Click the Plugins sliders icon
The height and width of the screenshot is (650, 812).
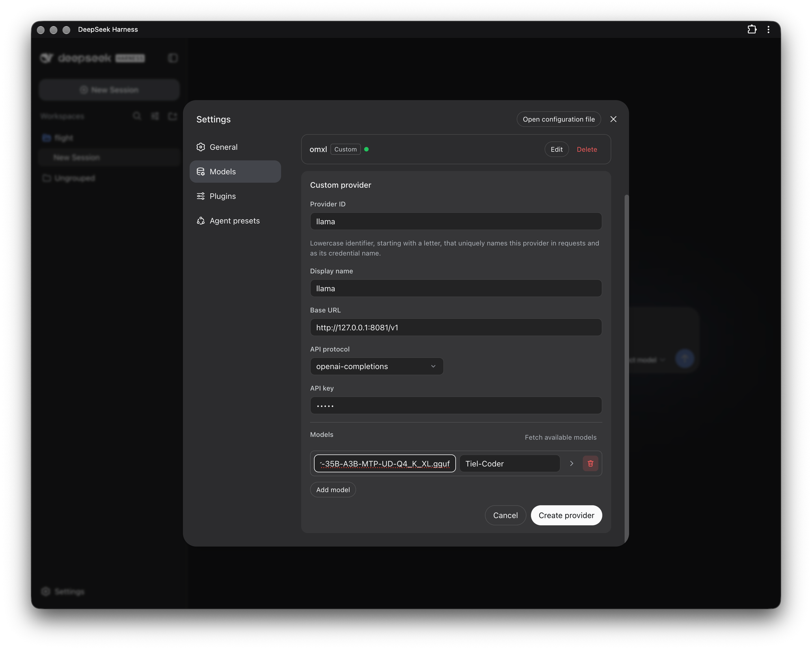coord(201,196)
